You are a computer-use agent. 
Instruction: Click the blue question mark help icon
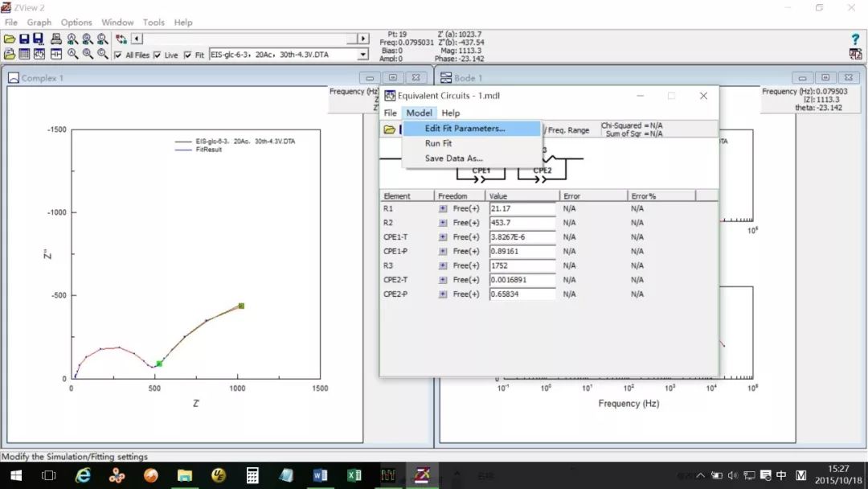tap(855, 39)
